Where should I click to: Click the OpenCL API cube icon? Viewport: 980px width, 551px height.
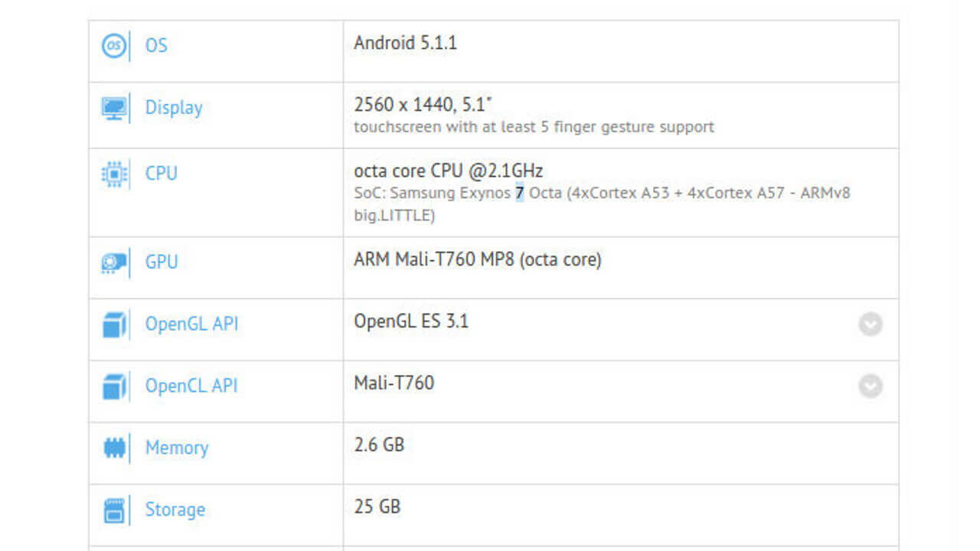pos(114,386)
